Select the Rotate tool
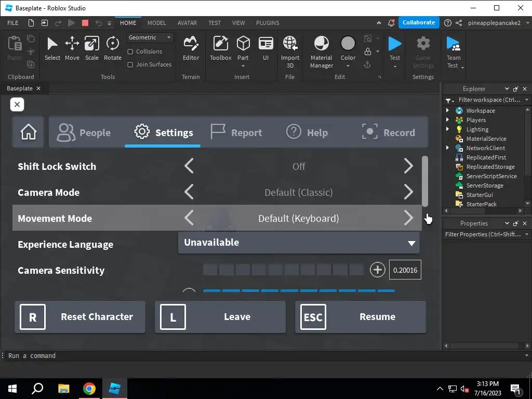This screenshot has height=399, width=532. click(113, 48)
